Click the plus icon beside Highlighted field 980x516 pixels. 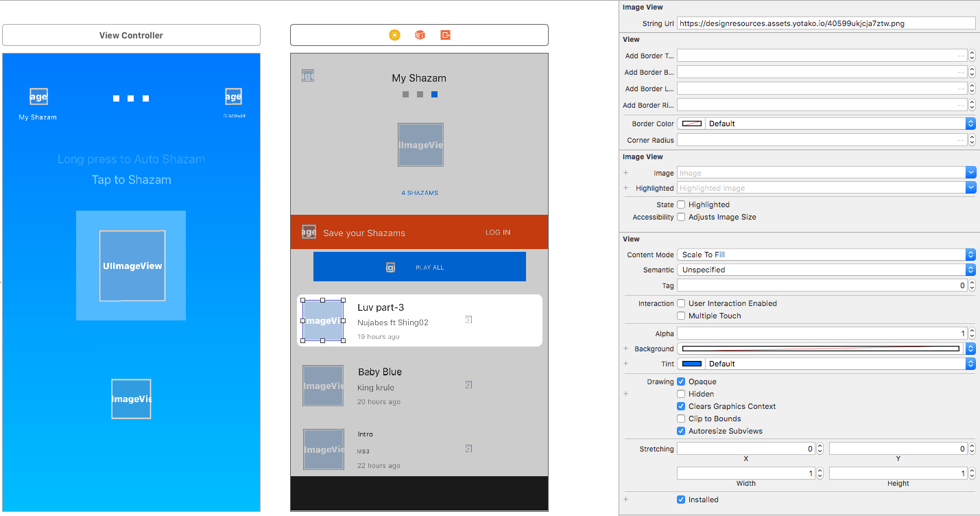click(625, 188)
